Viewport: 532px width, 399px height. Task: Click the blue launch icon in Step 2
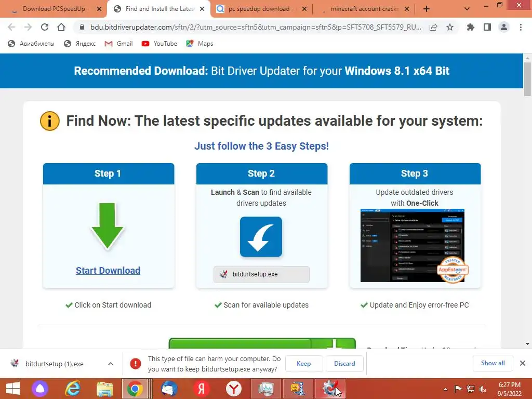coord(261,237)
